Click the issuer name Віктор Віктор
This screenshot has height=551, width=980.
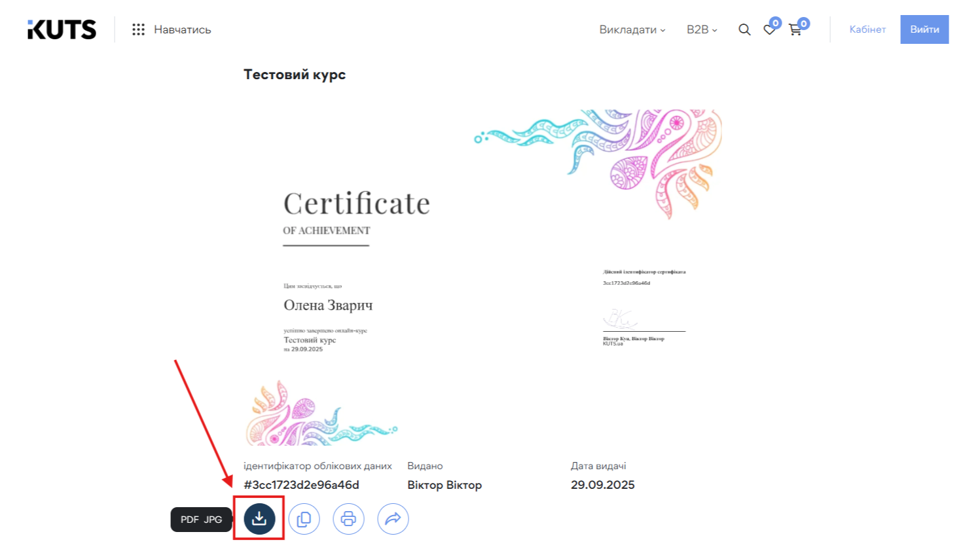point(444,485)
